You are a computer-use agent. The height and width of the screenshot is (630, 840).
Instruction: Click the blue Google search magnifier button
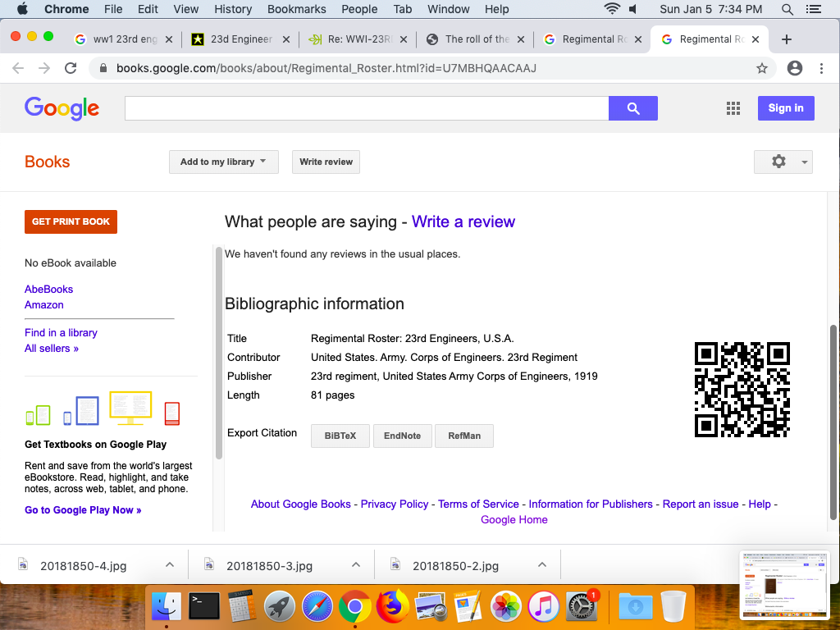pyautogui.click(x=632, y=108)
